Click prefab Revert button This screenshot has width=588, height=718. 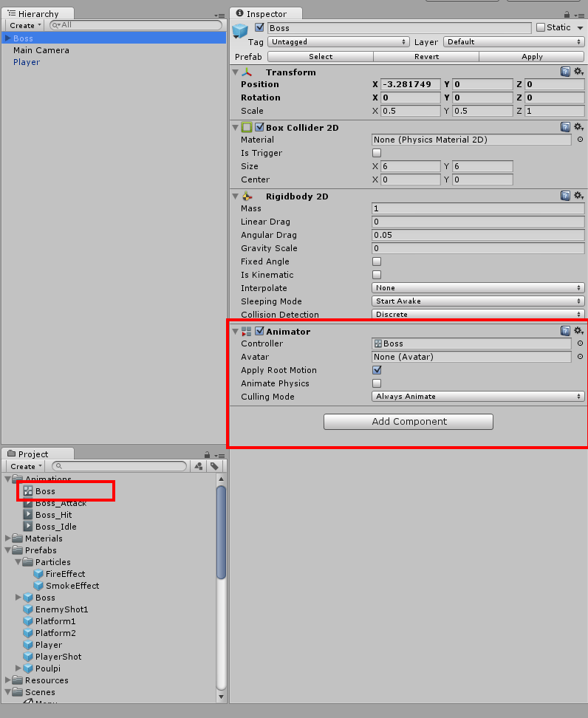[426, 56]
